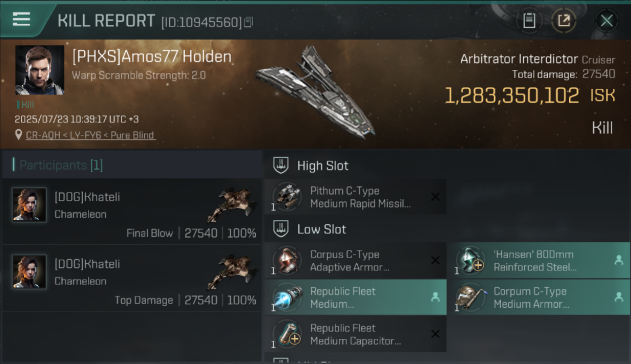Select the Republic Fleet Medium highlighted module
Screen dimensions: 631x364
(x=355, y=298)
